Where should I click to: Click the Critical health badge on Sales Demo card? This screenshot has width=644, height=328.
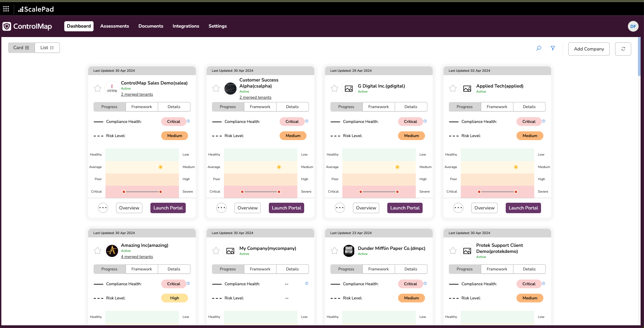pyautogui.click(x=174, y=122)
